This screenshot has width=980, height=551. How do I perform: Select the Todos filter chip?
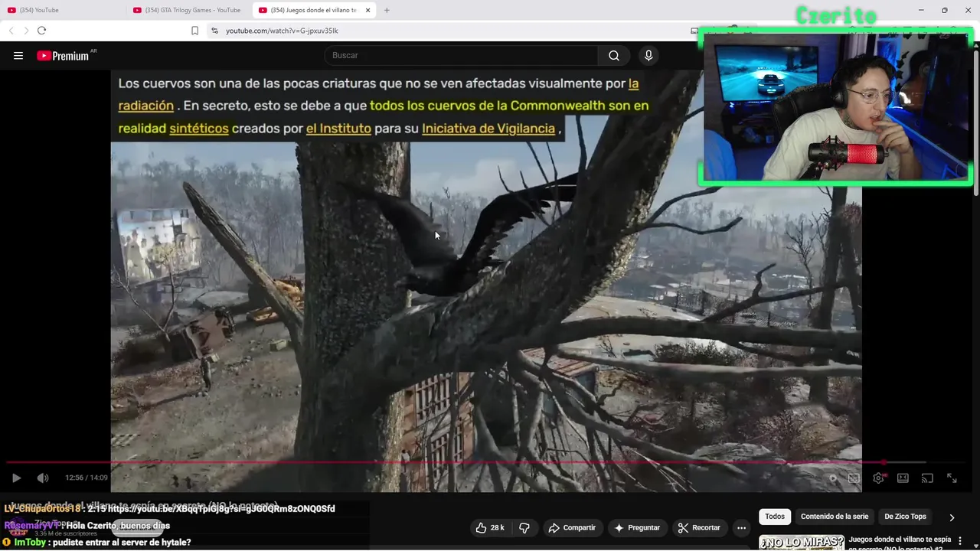(775, 517)
